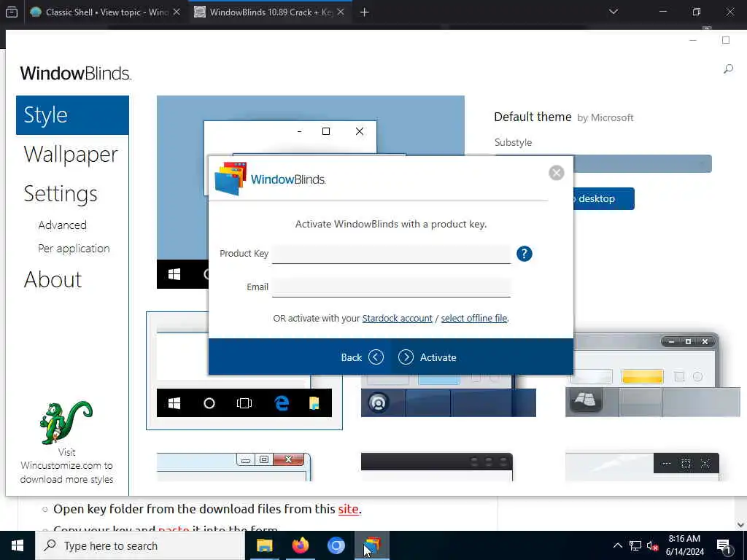Open a new browser tab
747x560 pixels.
click(365, 12)
